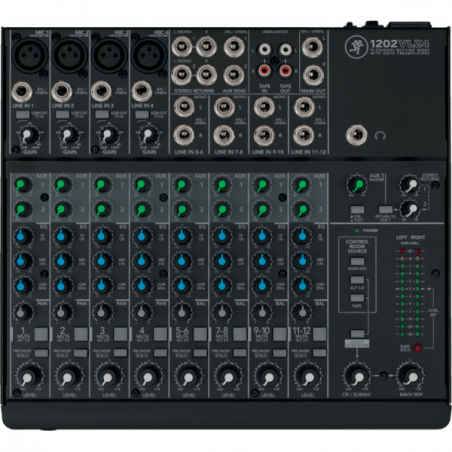The width and height of the screenshot is (452, 452).
Task: Click the MIC 1 XLR input
Action: coord(30,55)
